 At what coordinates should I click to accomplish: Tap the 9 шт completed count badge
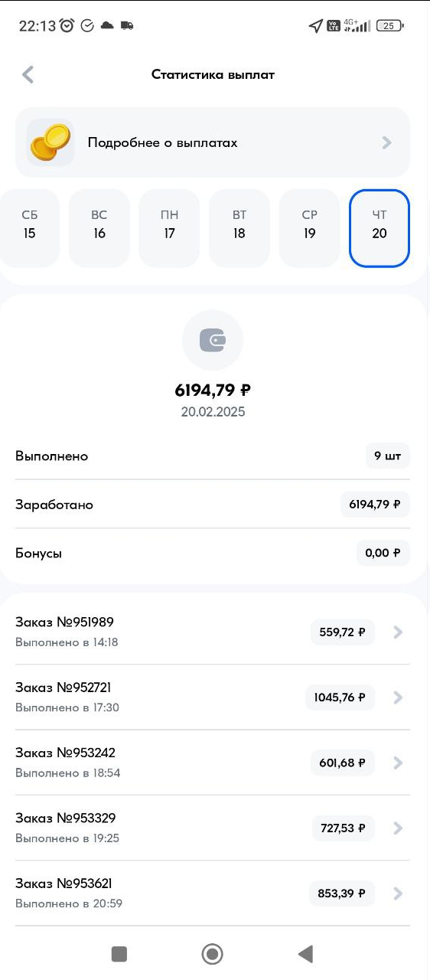click(388, 456)
